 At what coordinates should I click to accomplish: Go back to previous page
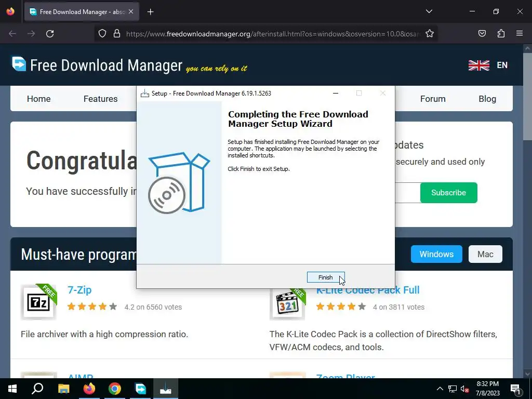tap(12, 34)
